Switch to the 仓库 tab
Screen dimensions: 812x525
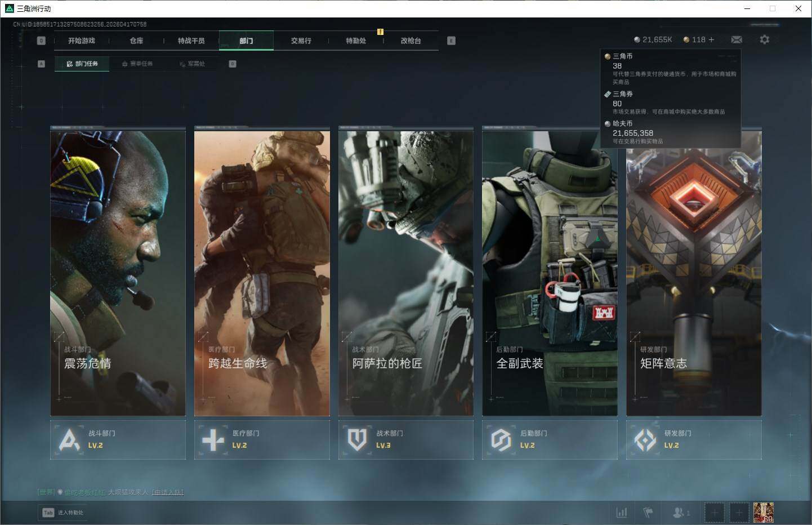coord(136,41)
